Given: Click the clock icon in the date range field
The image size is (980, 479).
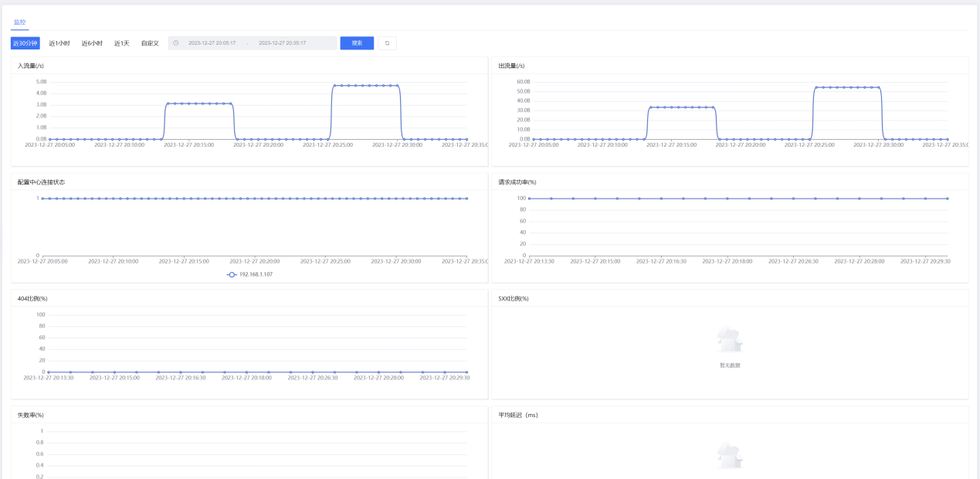Looking at the screenshot, I should coord(176,43).
